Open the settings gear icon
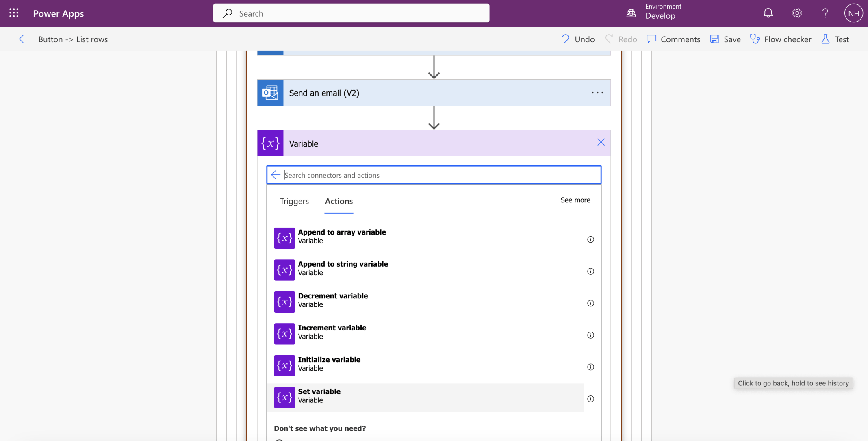 tap(796, 13)
